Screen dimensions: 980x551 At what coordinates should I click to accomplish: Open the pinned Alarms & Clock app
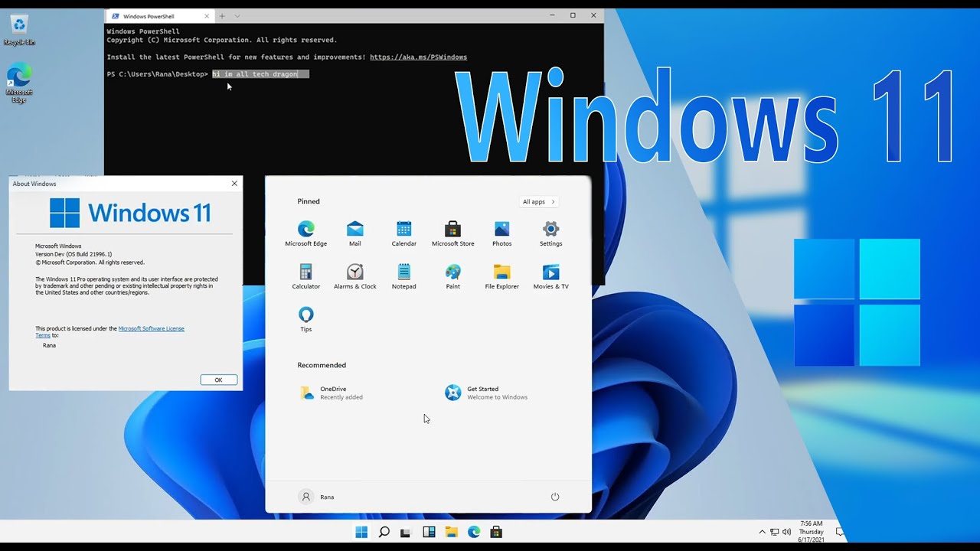[354, 276]
